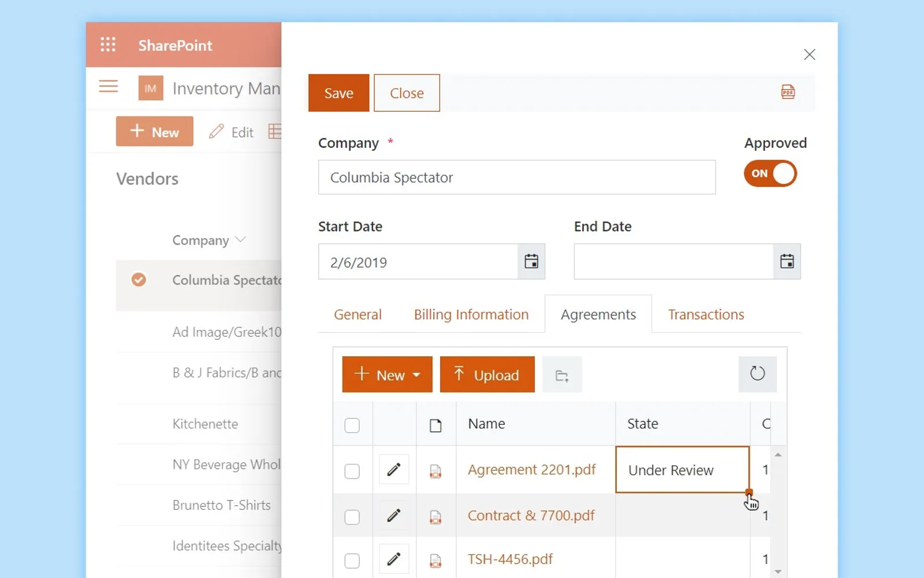This screenshot has width=924, height=578.
Task: Click the move-to-folder icon in Agreements toolbar
Action: pyautogui.click(x=562, y=376)
